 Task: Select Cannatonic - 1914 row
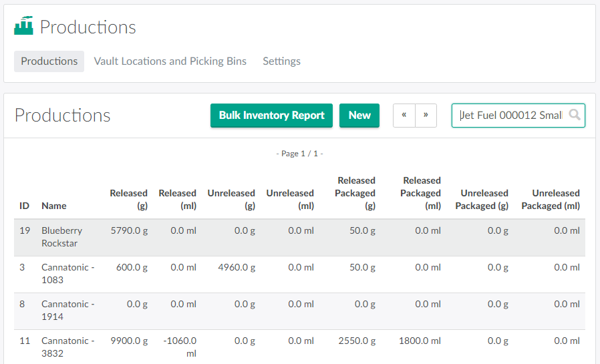pos(67,311)
